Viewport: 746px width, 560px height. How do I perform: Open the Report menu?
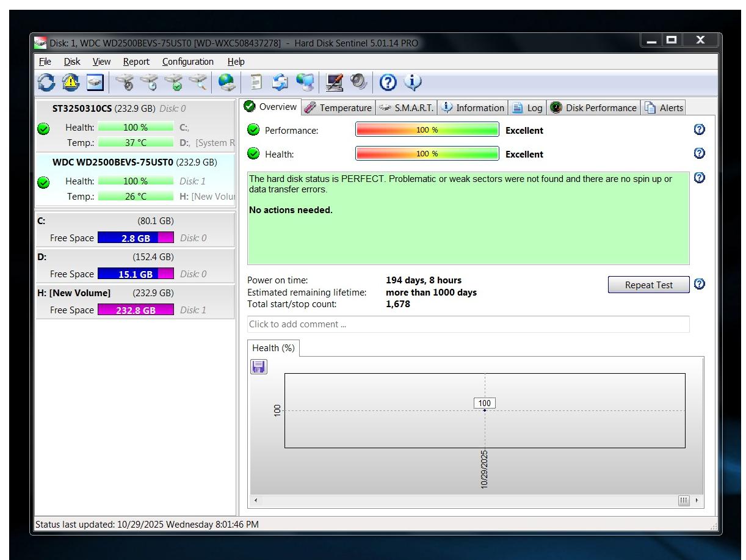(136, 62)
